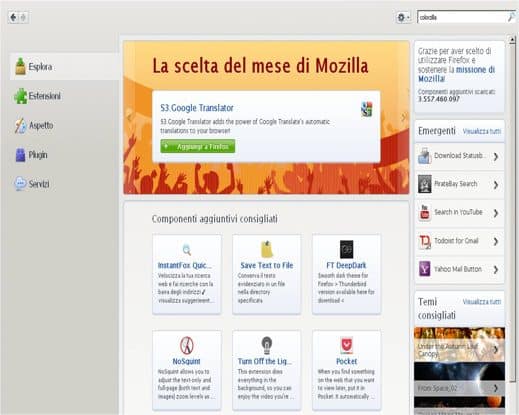The image size is (519, 415).
Task: Click the Aspetto paintbrush icon
Action: point(21,126)
